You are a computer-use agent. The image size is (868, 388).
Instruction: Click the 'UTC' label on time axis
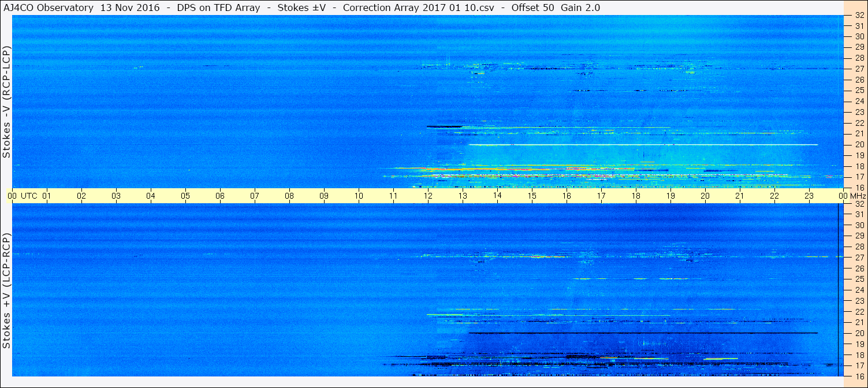(x=29, y=196)
